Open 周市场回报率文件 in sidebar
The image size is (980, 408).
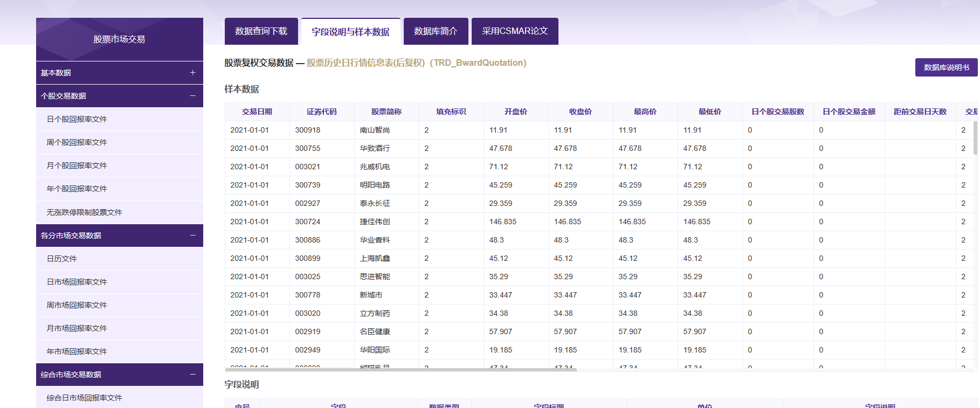(120, 305)
